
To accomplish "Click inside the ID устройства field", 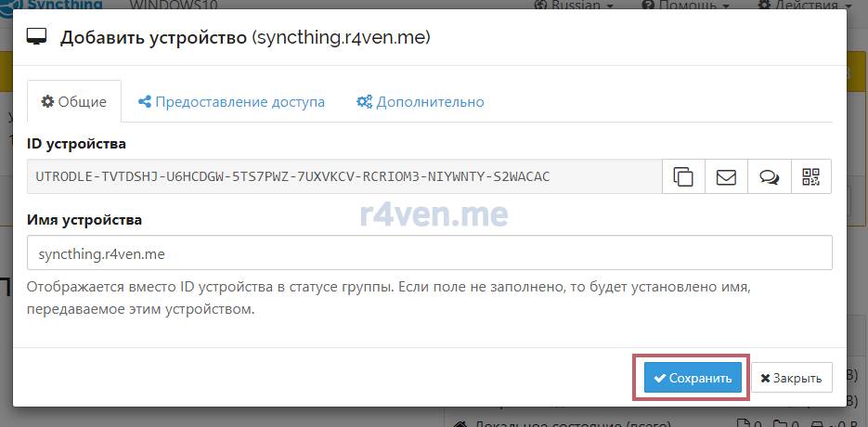I will pos(343,176).
